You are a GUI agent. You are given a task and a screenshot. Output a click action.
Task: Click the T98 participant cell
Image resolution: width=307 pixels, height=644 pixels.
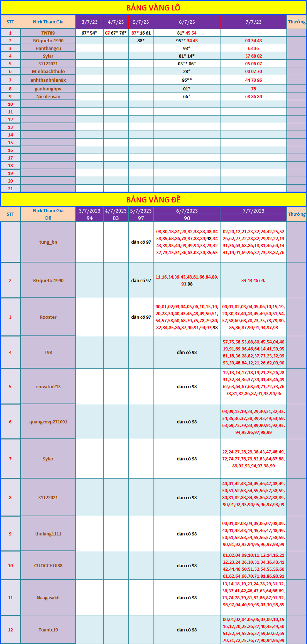click(48, 352)
